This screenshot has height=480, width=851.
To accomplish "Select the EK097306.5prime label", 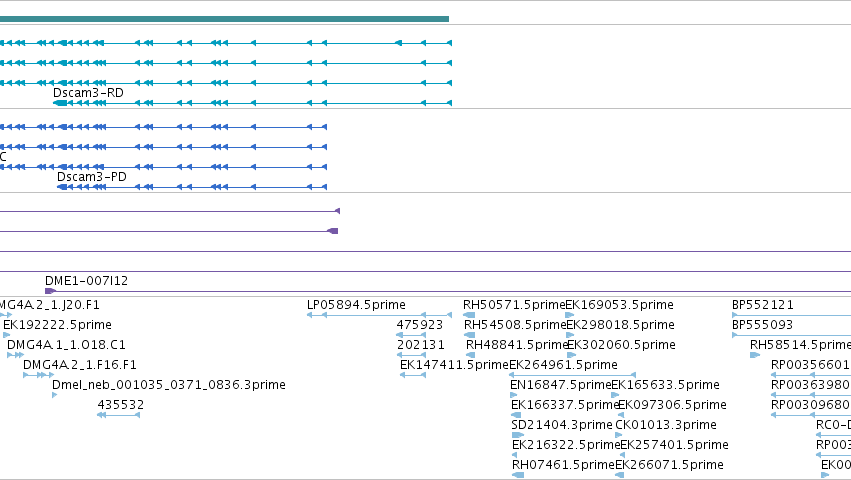I will click(672, 405).
